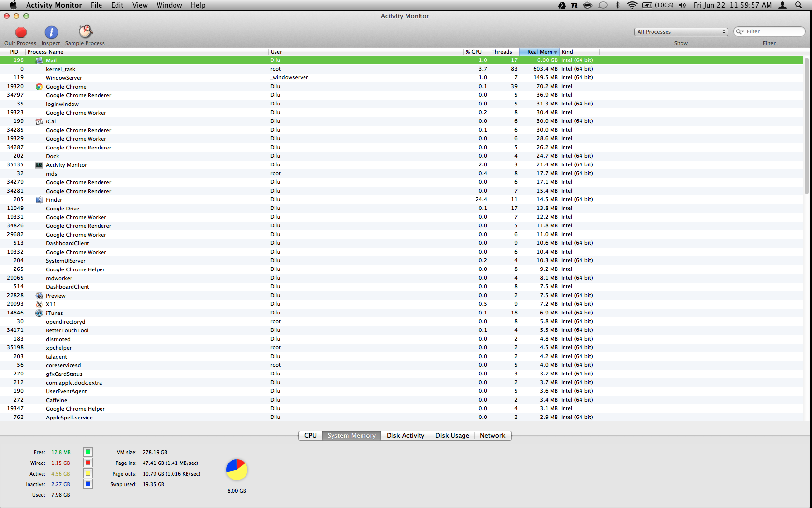Select the kernel_task process row
Viewport: 812px width, 508px height.
[402, 69]
